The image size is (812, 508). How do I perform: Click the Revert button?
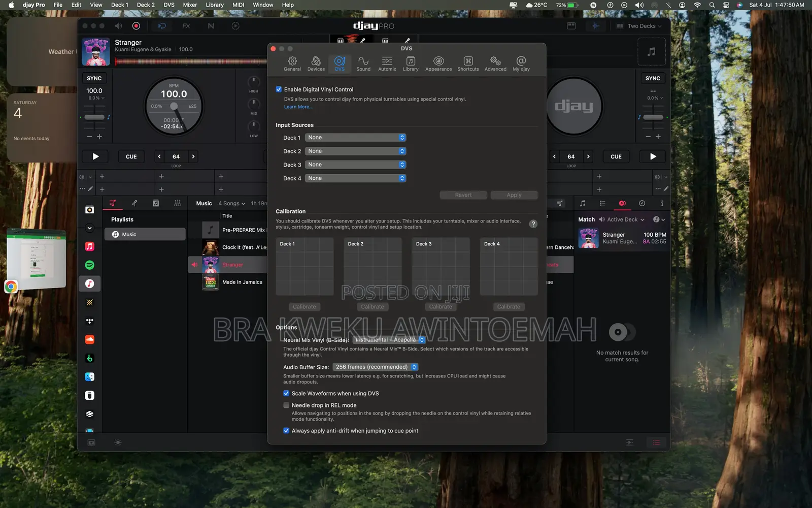tap(463, 195)
